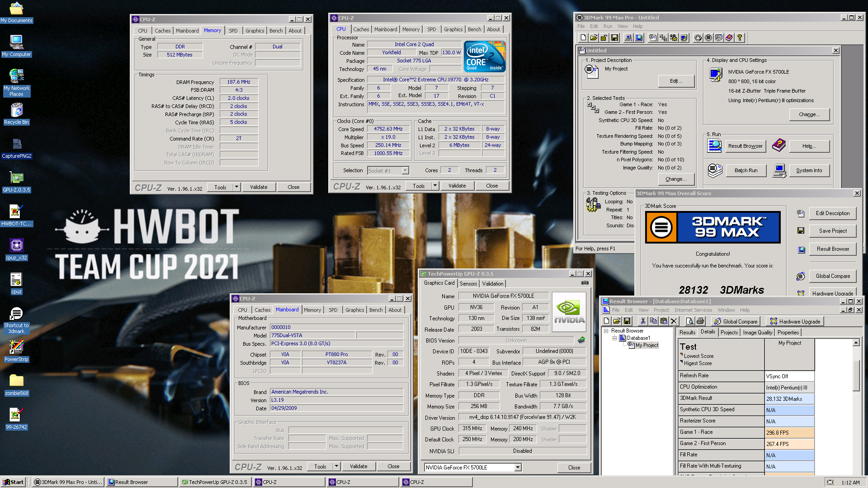
Task: Open Socket #1 selection dropdown in CPU-Z
Action: 406,170
